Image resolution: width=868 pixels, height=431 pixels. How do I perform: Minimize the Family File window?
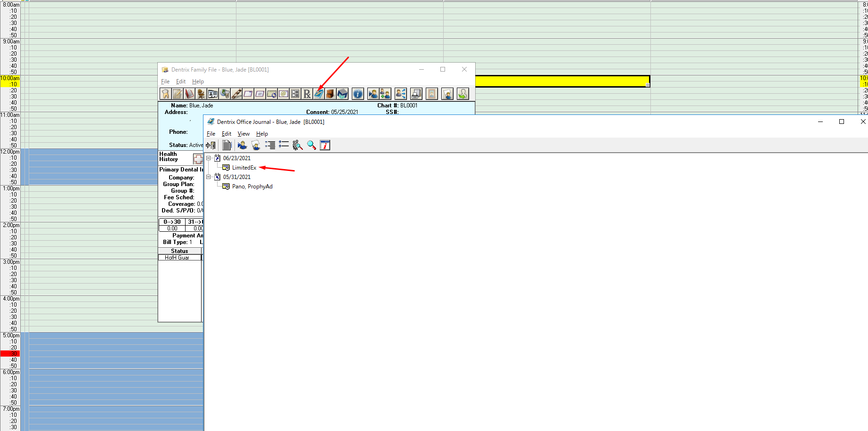pyautogui.click(x=422, y=69)
